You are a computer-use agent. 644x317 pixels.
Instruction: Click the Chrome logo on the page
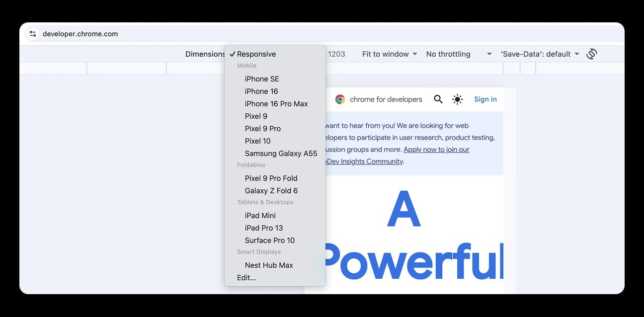[x=340, y=99]
